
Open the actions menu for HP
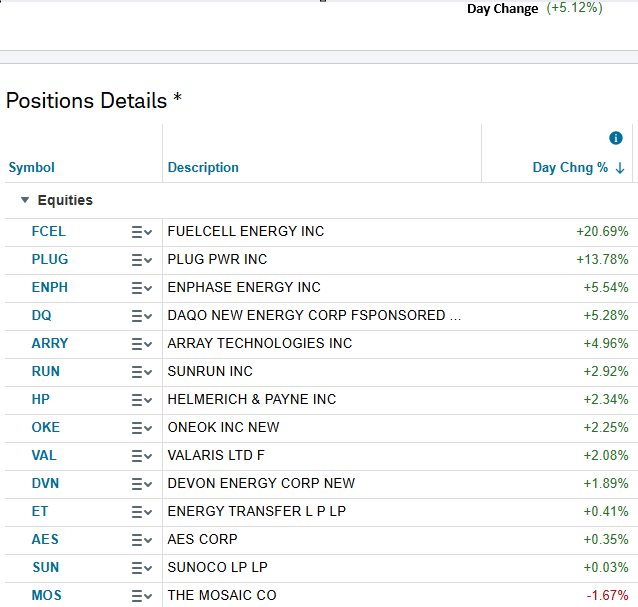[x=142, y=400]
